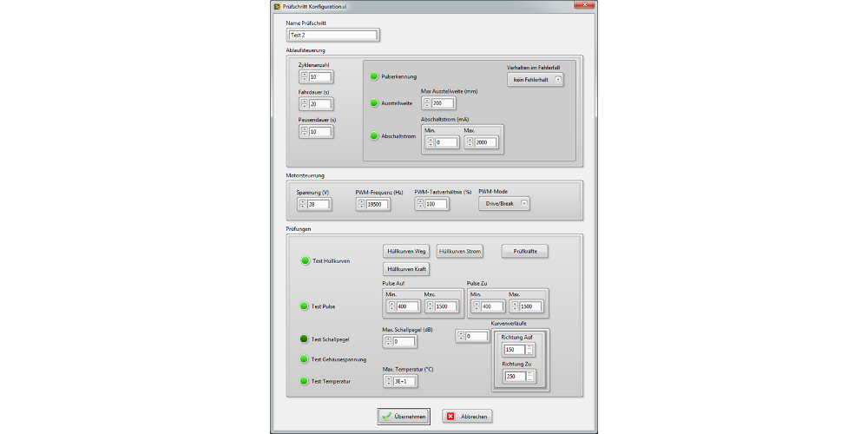Click the green checkmark on Übernehmen
Image resolution: width=868 pixels, height=434 pixels.
(386, 417)
